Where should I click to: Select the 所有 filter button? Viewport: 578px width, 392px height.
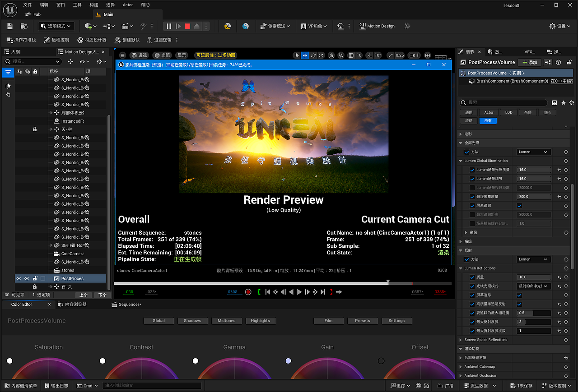[x=488, y=121]
